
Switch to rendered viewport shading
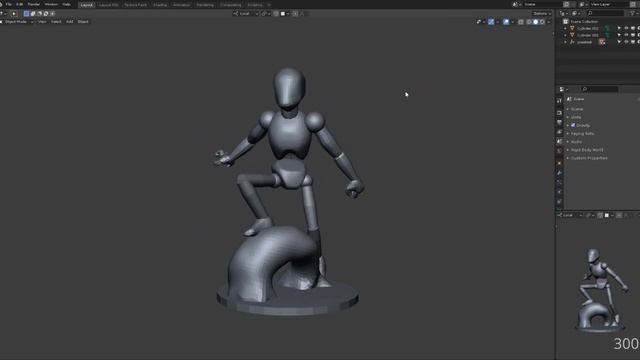pyautogui.click(x=542, y=22)
